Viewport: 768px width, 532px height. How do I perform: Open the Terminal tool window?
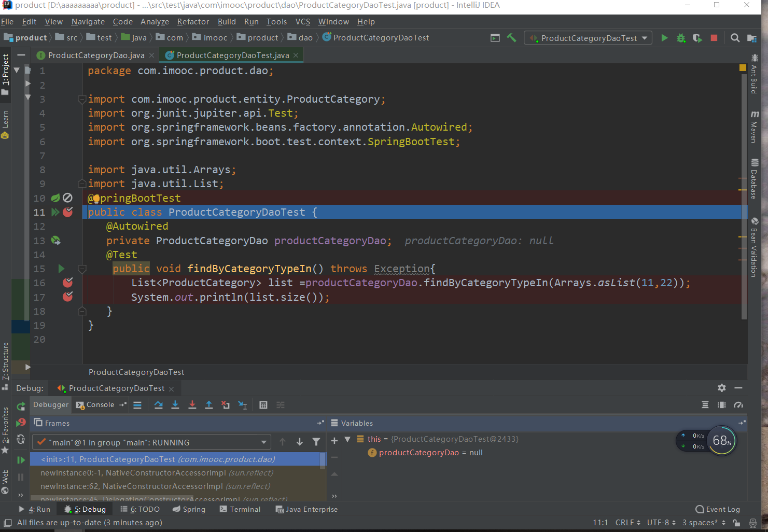click(x=240, y=509)
